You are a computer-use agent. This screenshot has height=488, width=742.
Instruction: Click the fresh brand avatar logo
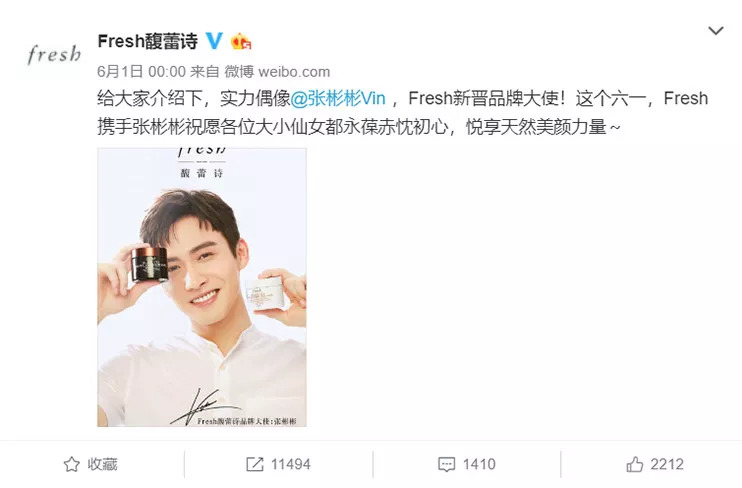pos(54,54)
